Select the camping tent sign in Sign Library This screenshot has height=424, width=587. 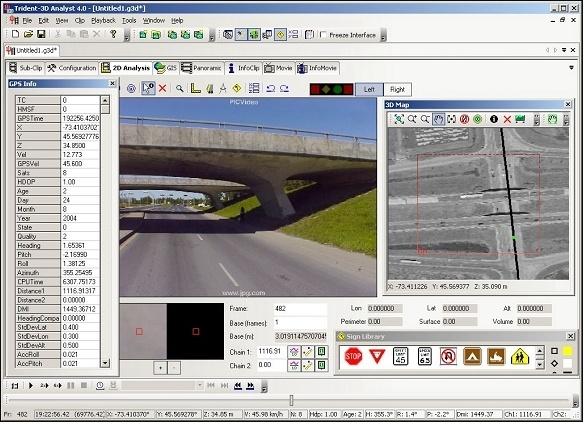pyautogui.click(x=472, y=356)
